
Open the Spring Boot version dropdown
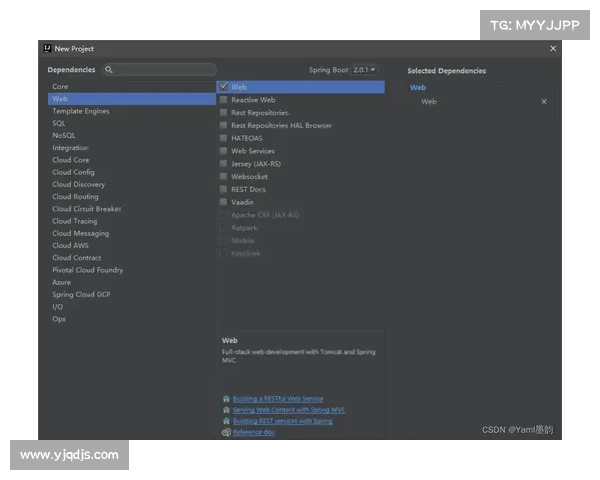click(364, 70)
